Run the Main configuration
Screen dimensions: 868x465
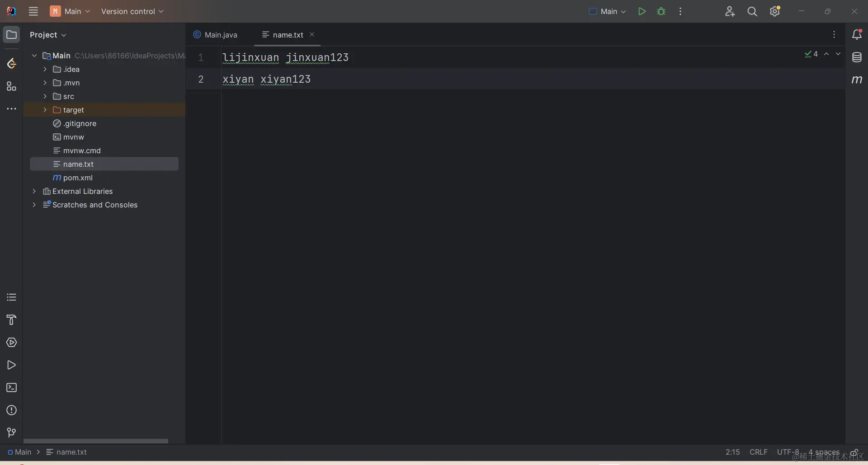point(642,11)
